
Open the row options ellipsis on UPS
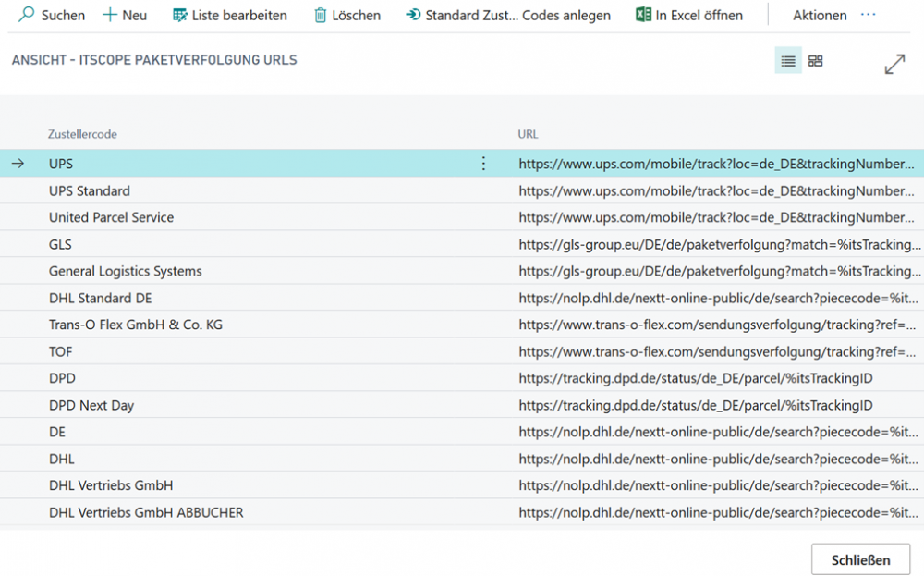tap(483, 163)
